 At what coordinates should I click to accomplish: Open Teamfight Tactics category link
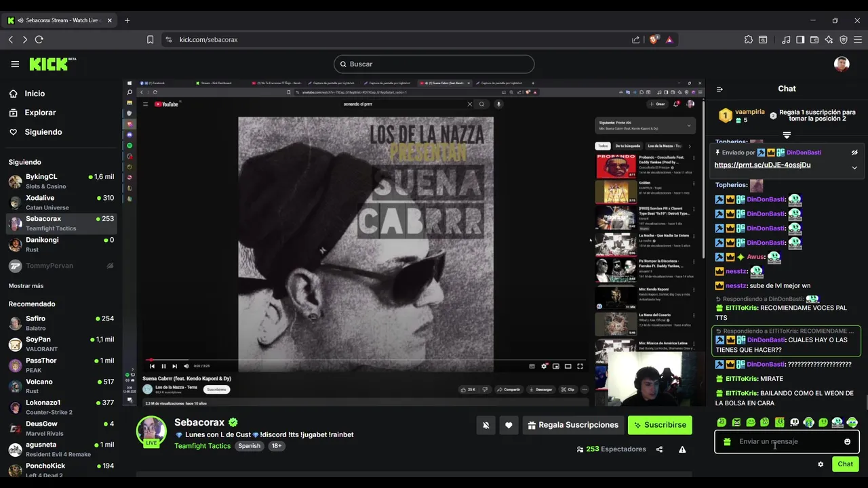[202, 446]
